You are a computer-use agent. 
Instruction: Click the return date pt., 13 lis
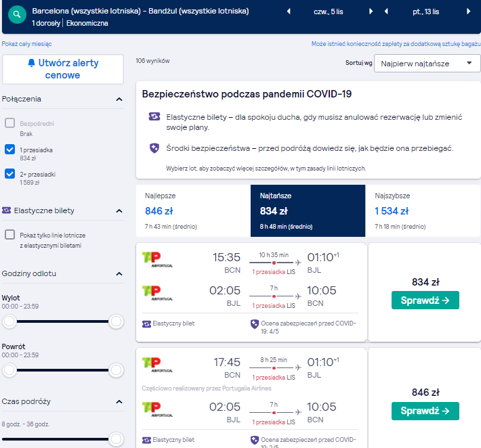point(425,12)
